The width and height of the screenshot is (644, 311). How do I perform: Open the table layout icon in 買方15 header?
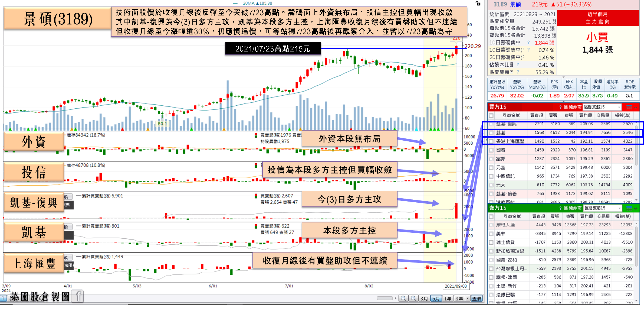tap(629, 107)
